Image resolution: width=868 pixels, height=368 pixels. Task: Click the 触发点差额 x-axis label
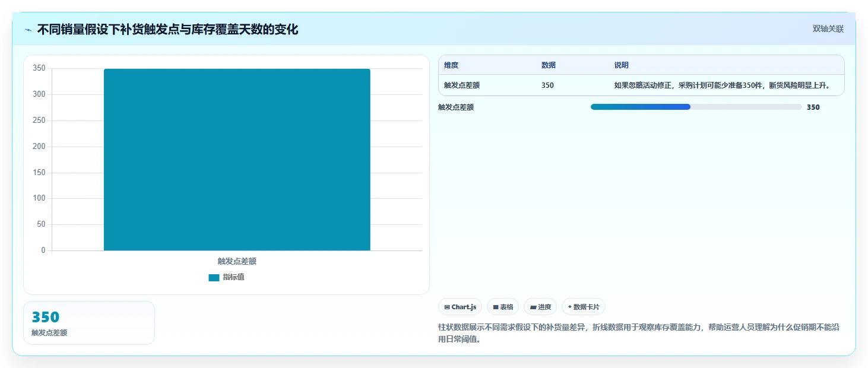pyautogui.click(x=237, y=261)
